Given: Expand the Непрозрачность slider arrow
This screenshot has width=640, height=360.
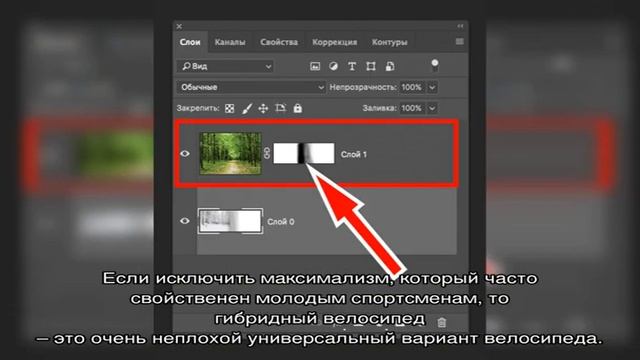Looking at the screenshot, I should point(432,87).
